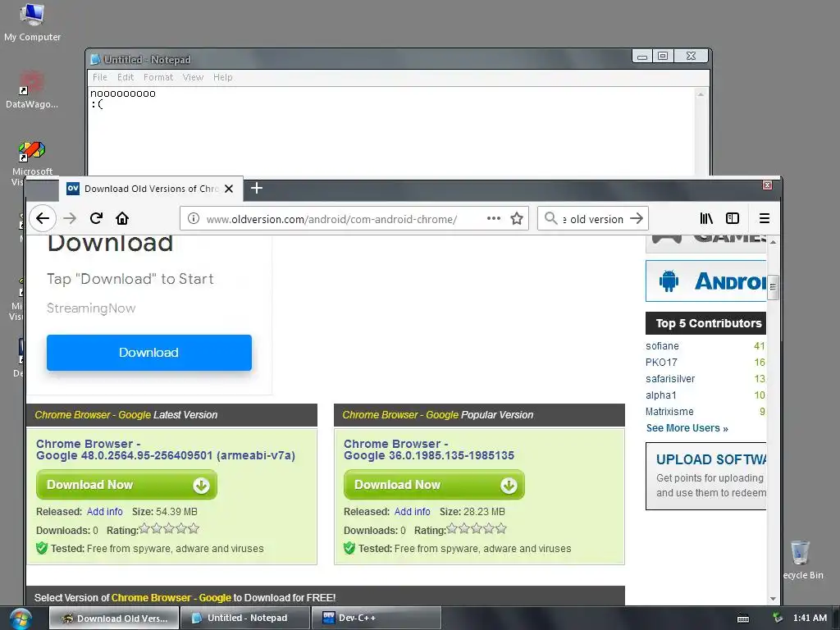The width and height of the screenshot is (840, 630).
Task: Open the Chrome Browser 48.0.2564.95 title link
Action: click(x=166, y=450)
